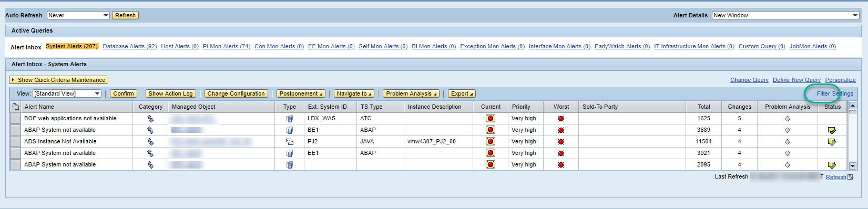Open Problem Analysis dropdown button
Image resolution: width=868 pixels, height=209 pixels.
(x=411, y=93)
